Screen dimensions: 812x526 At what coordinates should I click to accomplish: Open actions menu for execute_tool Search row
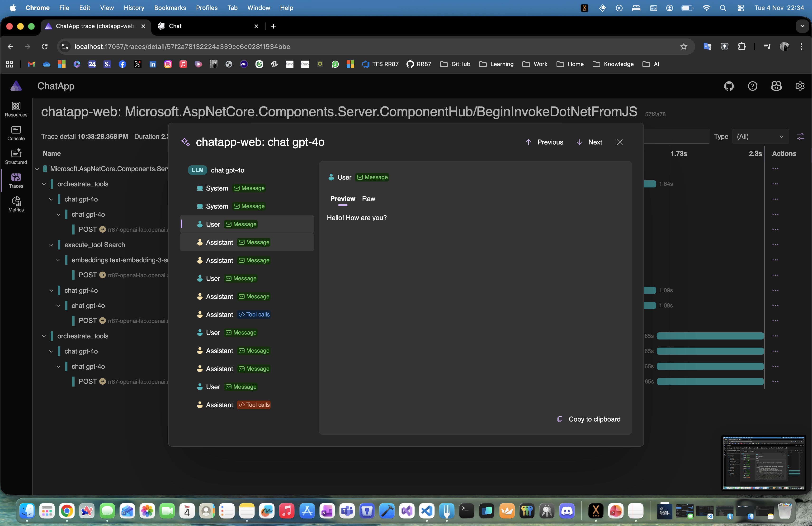(775, 245)
